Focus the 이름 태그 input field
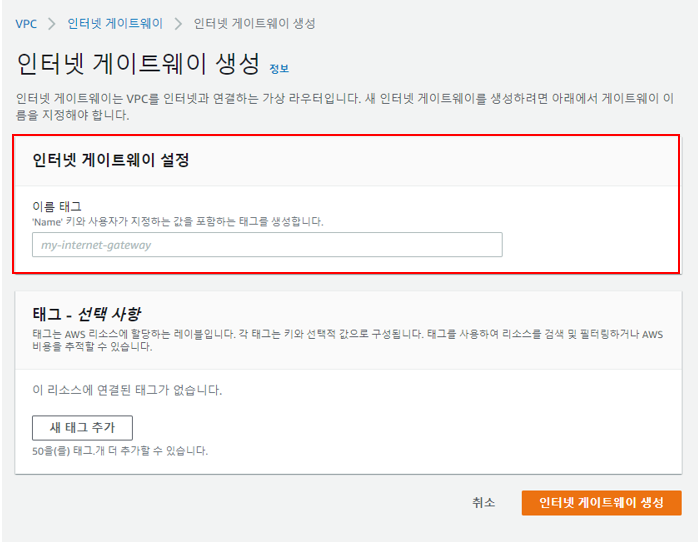 267,245
